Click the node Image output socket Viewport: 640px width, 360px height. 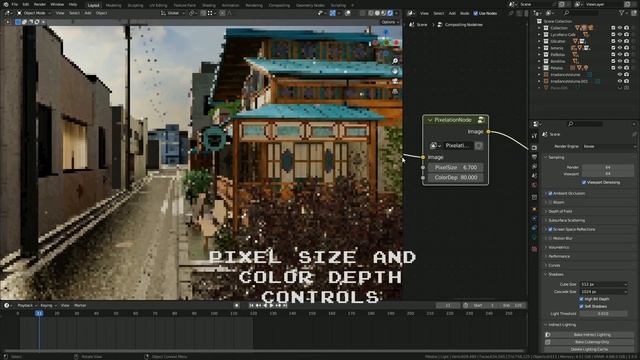pyautogui.click(x=488, y=131)
